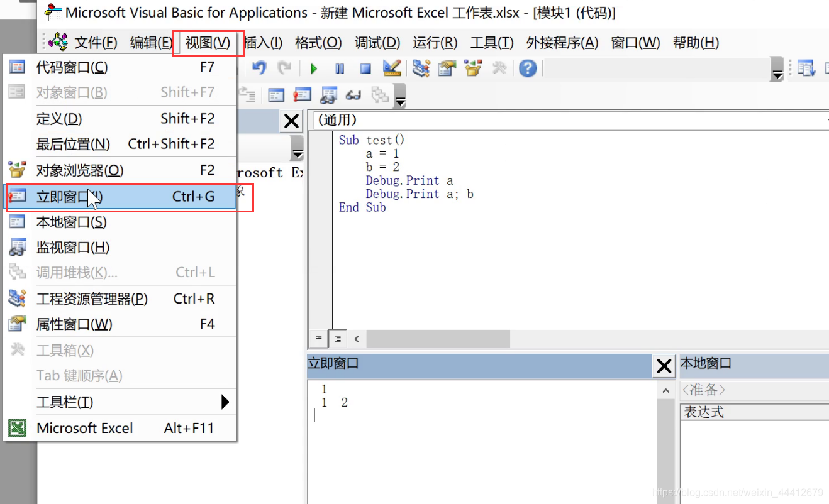Click the code line 'b = 2'
Screen dimensions: 829x504
point(382,167)
